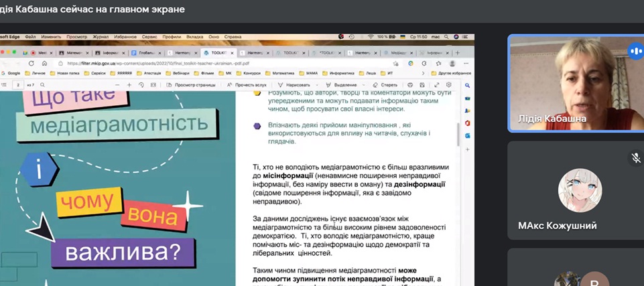Open Copilot icon in address bar
Viewport: 644px width, 286px height.
tap(411, 64)
